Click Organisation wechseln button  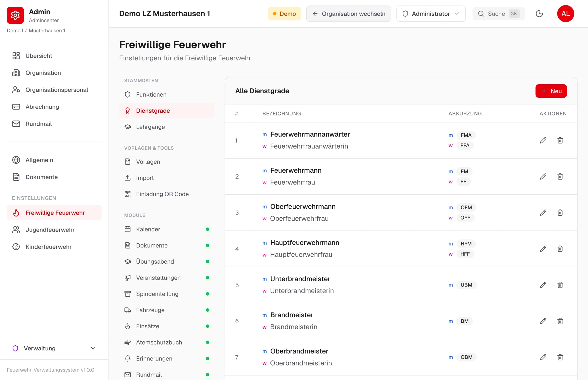click(349, 14)
